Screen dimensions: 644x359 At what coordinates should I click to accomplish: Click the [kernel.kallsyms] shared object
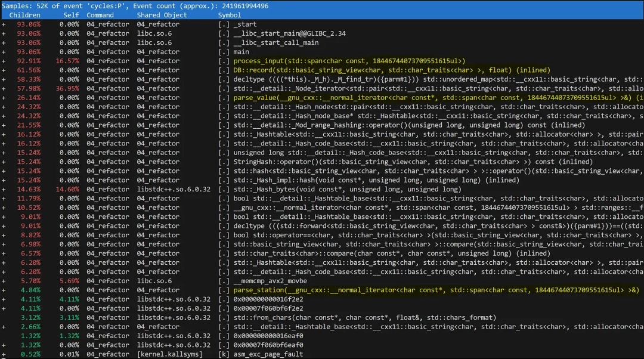[169, 354]
